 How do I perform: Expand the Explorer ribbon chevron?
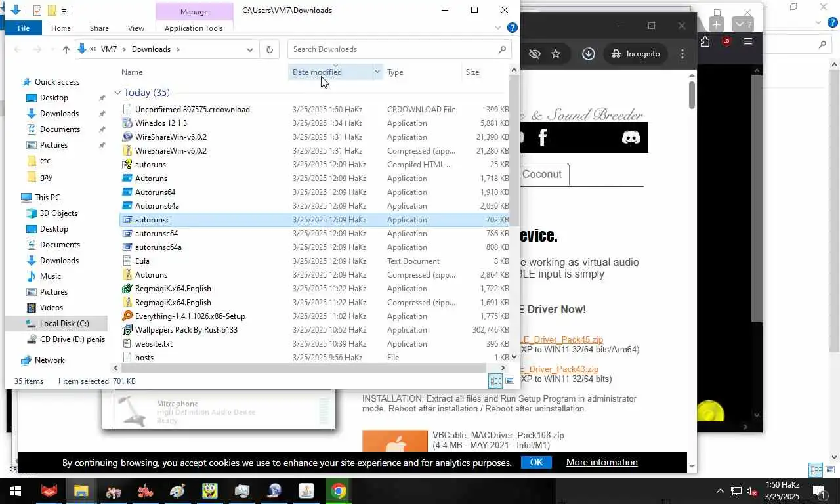pyautogui.click(x=498, y=28)
